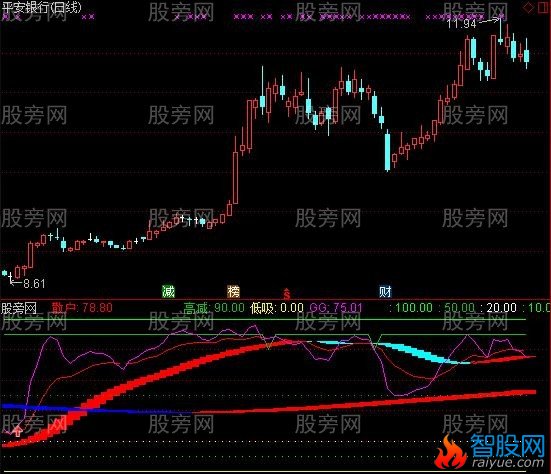This screenshot has width=551, height=474.
Task: Click the up-arrow buy signal in indicator panel
Action: point(17,430)
